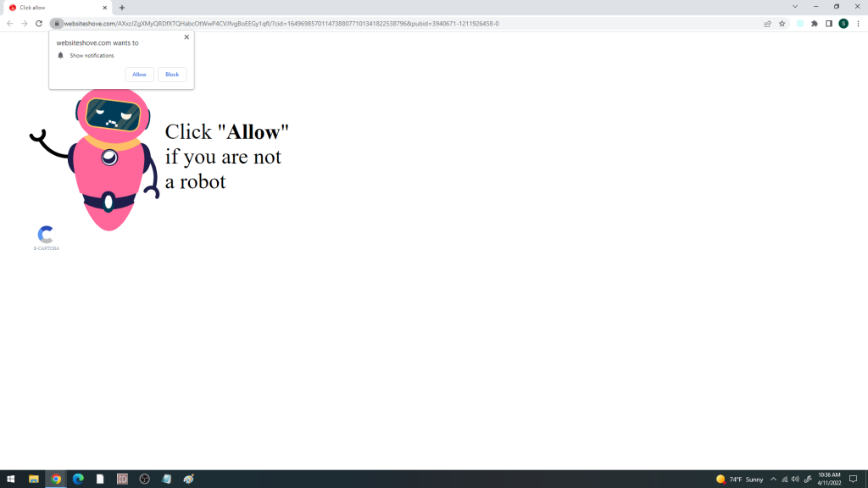Click inside the address bar URL
Image resolution: width=868 pixels, height=488 pixels.
pyautogui.click(x=254, y=24)
